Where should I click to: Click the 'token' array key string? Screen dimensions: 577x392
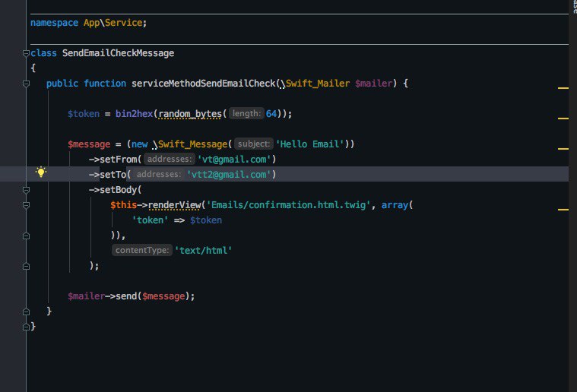click(150, 220)
